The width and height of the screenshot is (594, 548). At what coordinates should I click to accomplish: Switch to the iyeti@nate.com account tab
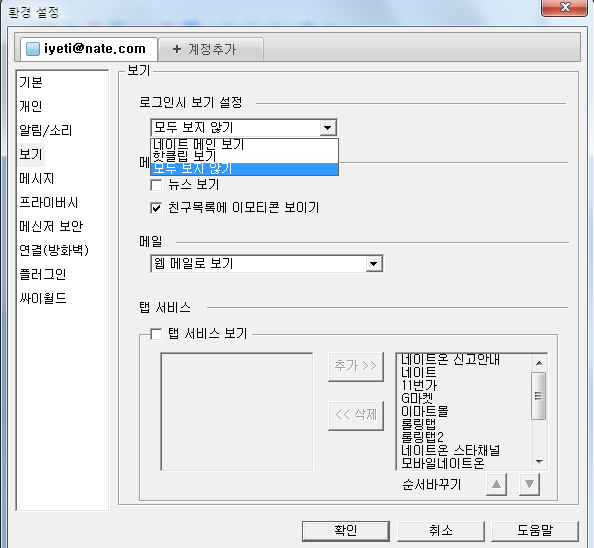tap(89, 49)
